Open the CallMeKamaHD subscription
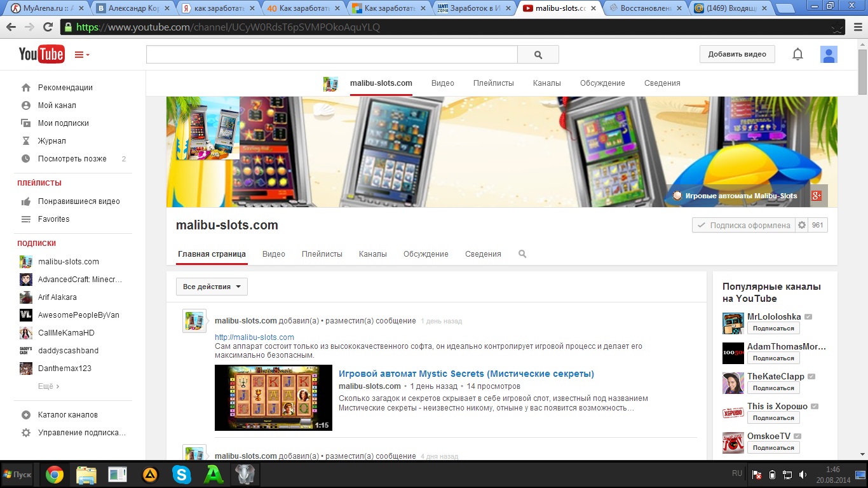The height and width of the screenshot is (488, 868). (x=66, y=333)
